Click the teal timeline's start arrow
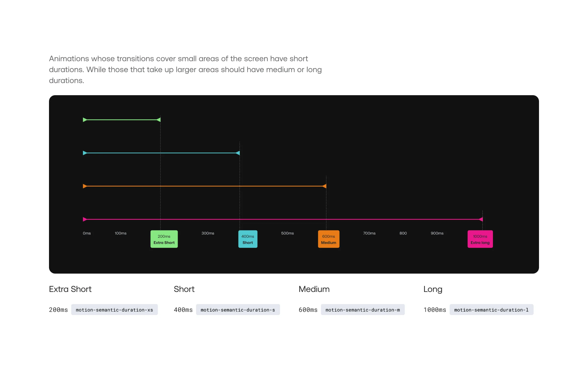Image resolution: width=588 pixels, height=368 pixels. tap(85, 153)
